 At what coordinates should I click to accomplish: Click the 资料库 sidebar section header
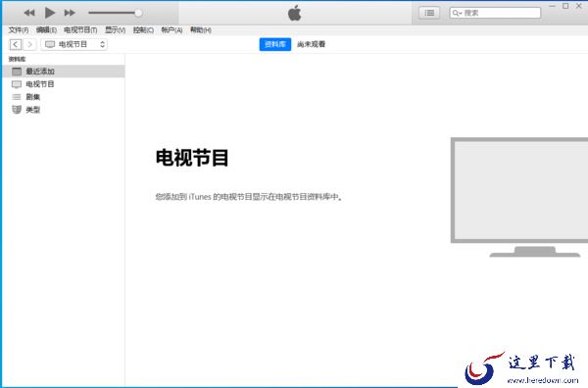[18, 59]
